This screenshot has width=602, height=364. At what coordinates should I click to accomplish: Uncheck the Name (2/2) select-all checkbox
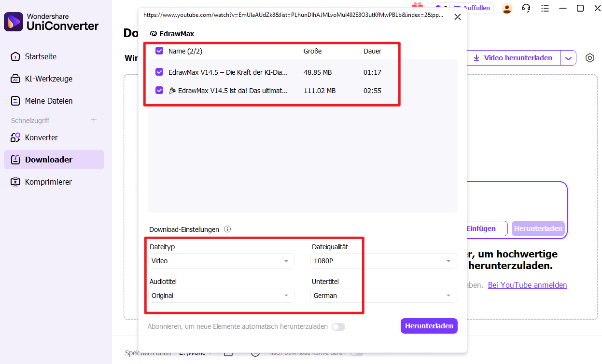[x=159, y=51]
